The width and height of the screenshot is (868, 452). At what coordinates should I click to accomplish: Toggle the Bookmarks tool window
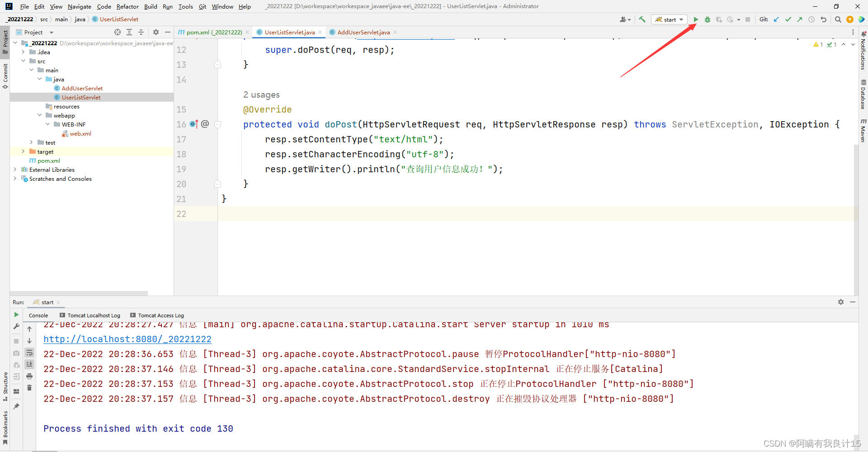click(5, 427)
